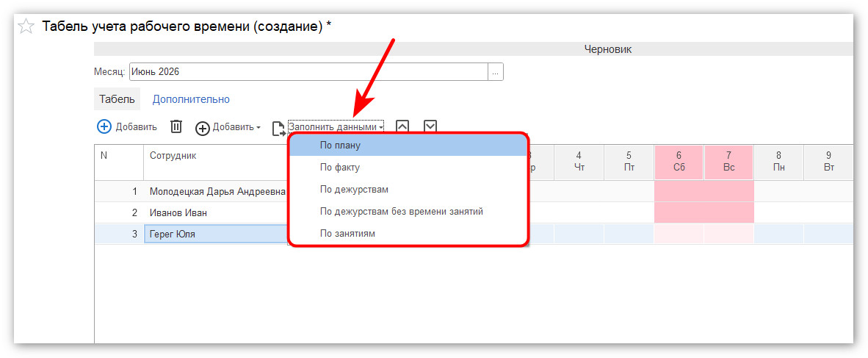Click the 7 Вс weekend column header
The image size is (868, 358).
729,162
